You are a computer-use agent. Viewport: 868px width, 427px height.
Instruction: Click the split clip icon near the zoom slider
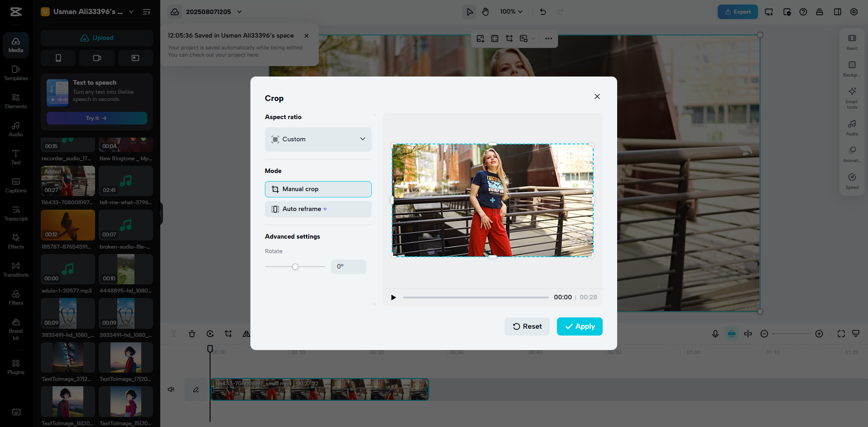(x=748, y=334)
